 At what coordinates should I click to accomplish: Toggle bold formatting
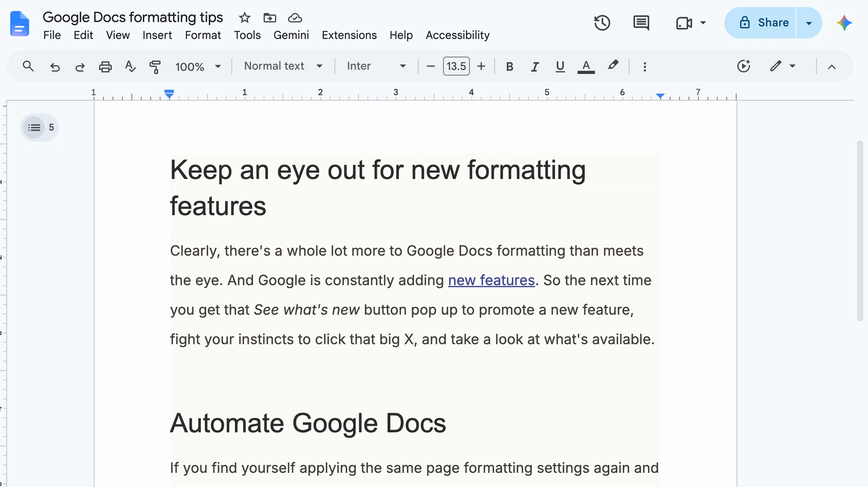(x=510, y=66)
